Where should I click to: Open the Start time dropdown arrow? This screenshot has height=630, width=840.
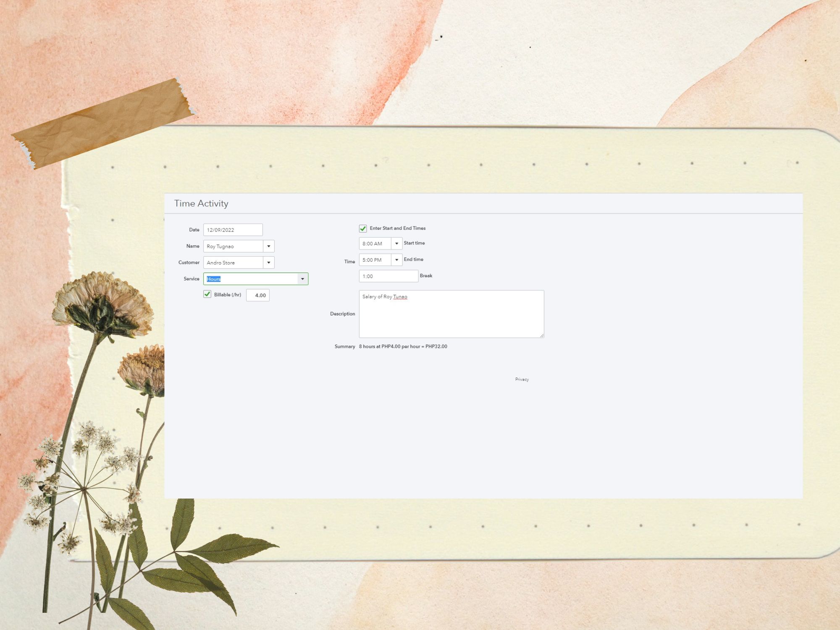pos(396,244)
